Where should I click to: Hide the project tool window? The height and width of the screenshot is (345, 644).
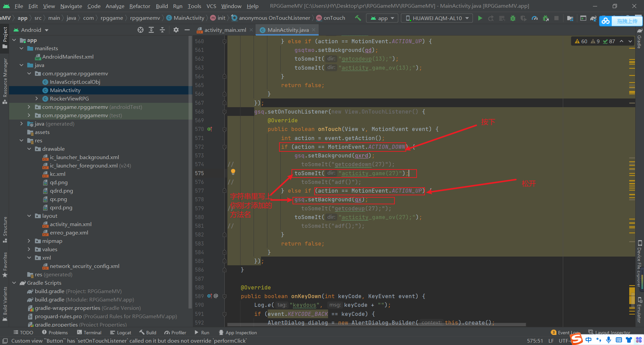click(187, 30)
